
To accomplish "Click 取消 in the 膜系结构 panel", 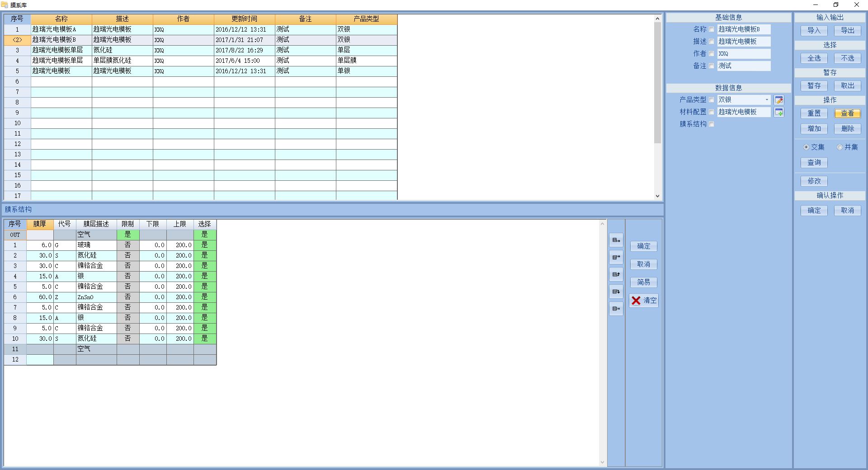I will coord(644,264).
